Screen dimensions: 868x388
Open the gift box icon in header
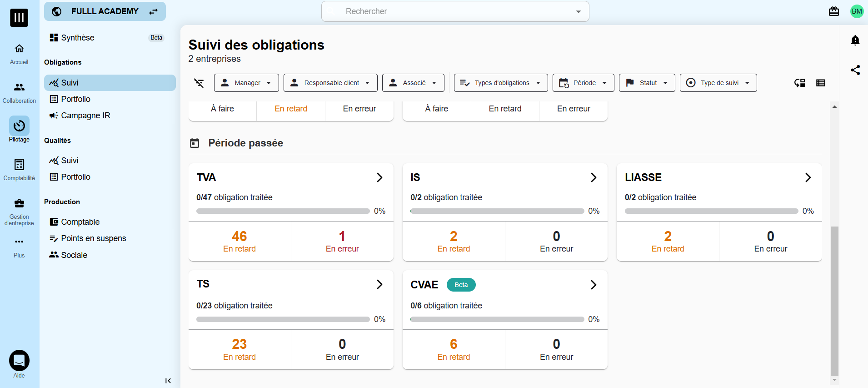(x=833, y=11)
